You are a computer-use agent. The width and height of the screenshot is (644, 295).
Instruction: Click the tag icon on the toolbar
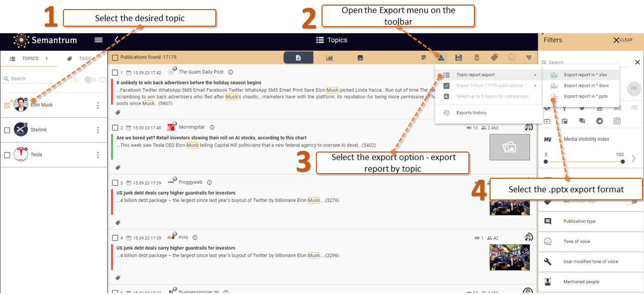click(x=494, y=58)
